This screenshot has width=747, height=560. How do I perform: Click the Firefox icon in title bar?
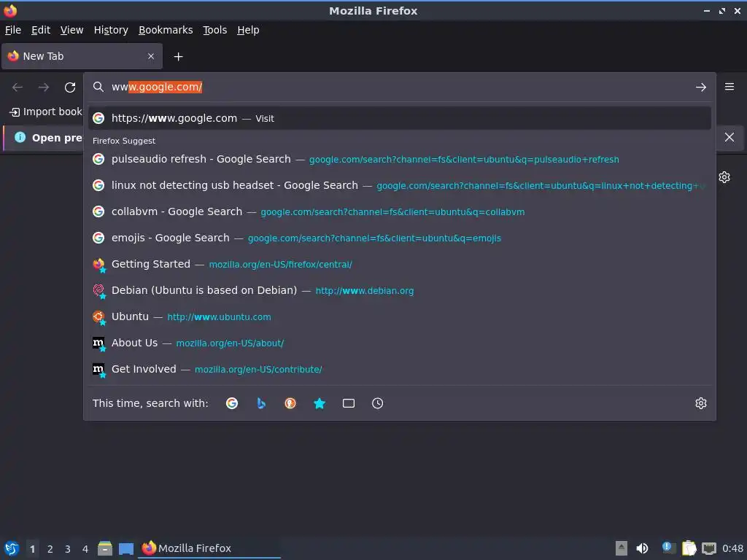(10, 10)
